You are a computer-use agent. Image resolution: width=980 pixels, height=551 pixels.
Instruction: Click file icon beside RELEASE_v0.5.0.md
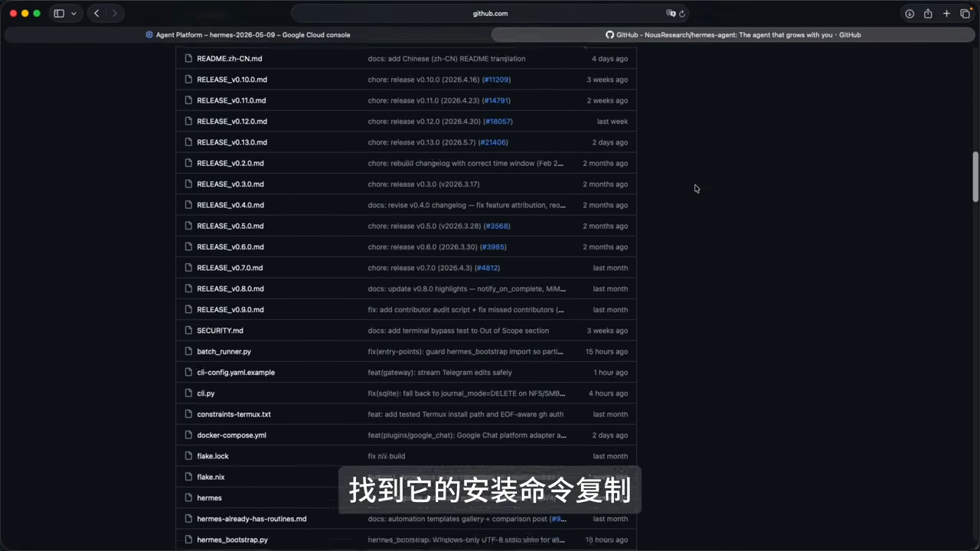188,226
